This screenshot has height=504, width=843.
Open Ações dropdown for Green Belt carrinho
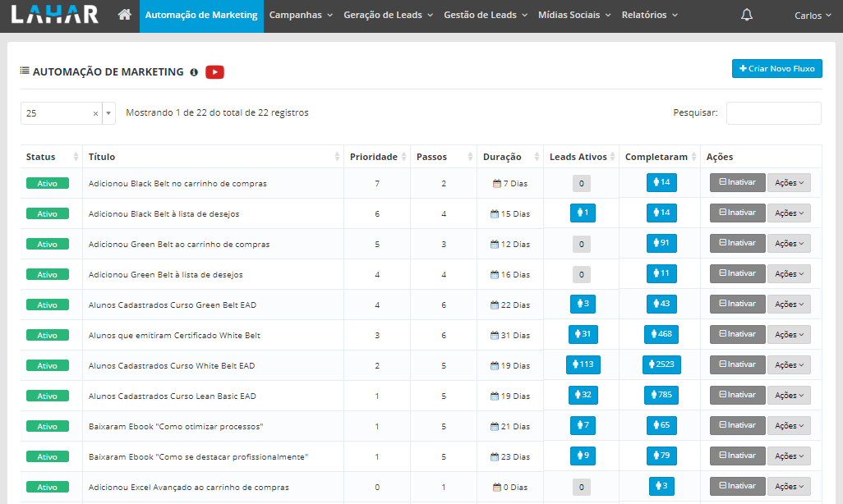[789, 244]
